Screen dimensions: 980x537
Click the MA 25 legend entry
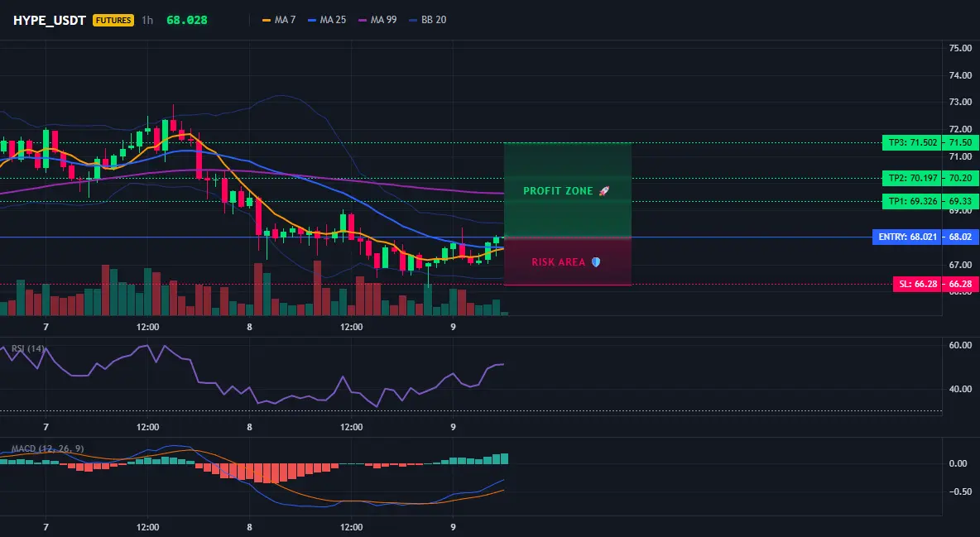coord(327,20)
